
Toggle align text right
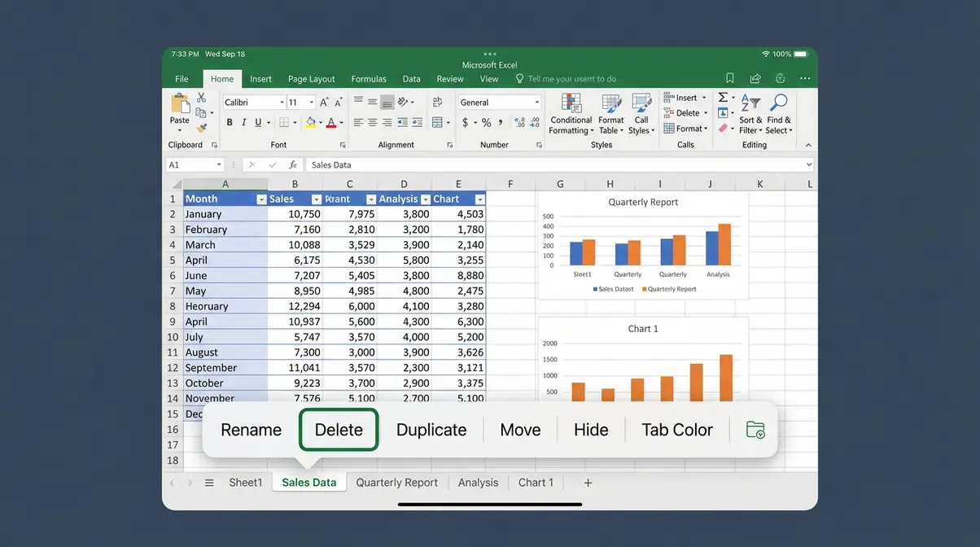(387, 122)
